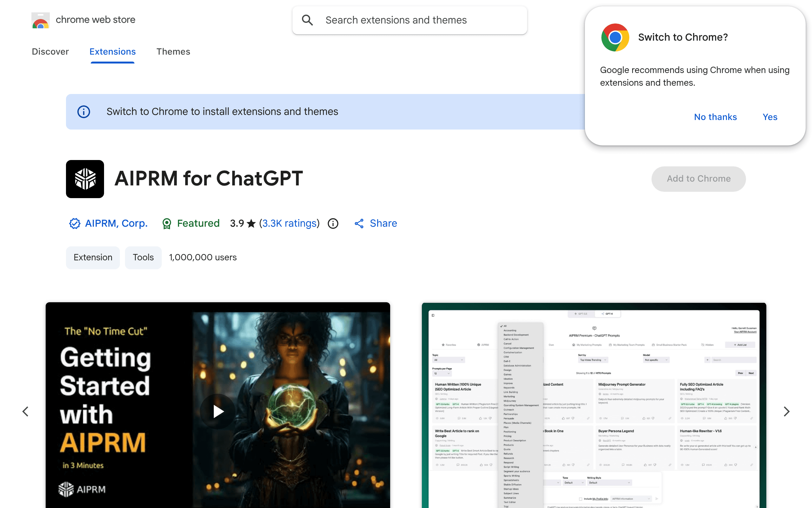Click the AIPRM for ChatGPT title

click(x=209, y=178)
